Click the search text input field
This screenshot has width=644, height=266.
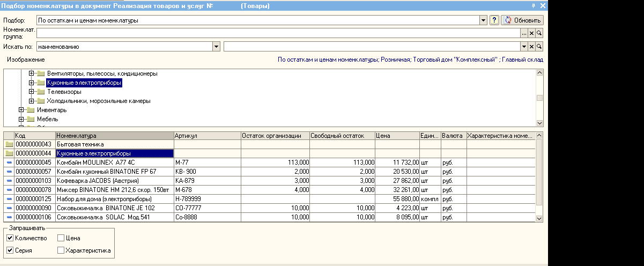click(x=372, y=47)
